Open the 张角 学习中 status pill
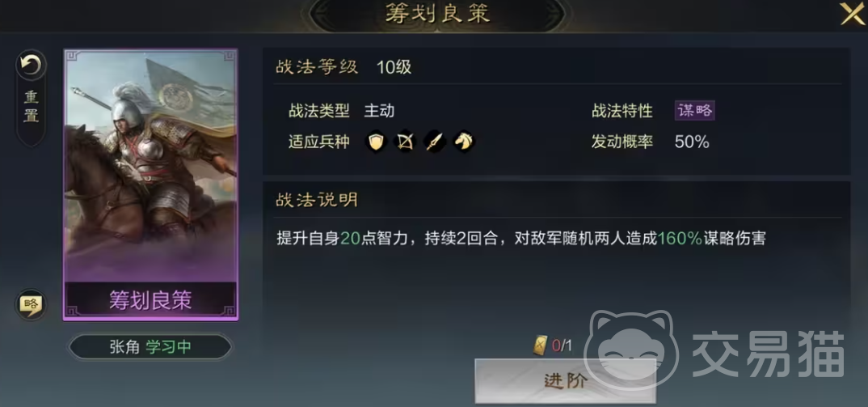This screenshot has height=407, width=868. point(150,346)
